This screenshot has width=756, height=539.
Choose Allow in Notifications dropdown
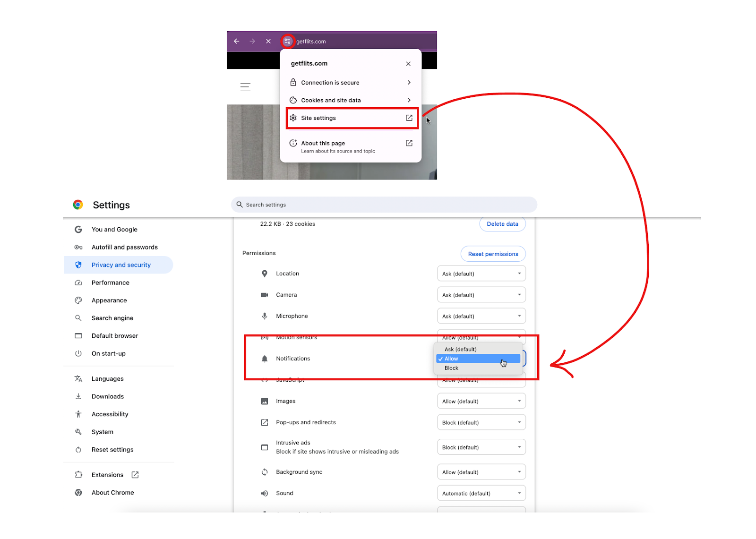pyautogui.click(x=478, y=359)
